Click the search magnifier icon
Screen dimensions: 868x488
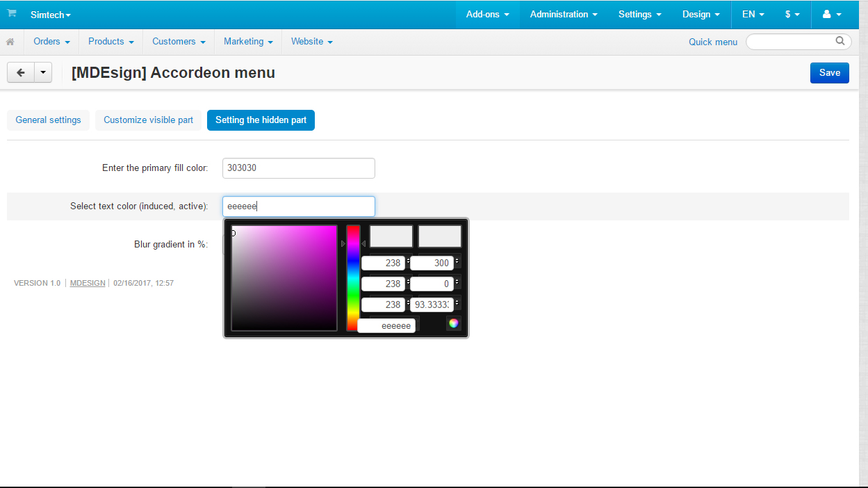(840, 41)
